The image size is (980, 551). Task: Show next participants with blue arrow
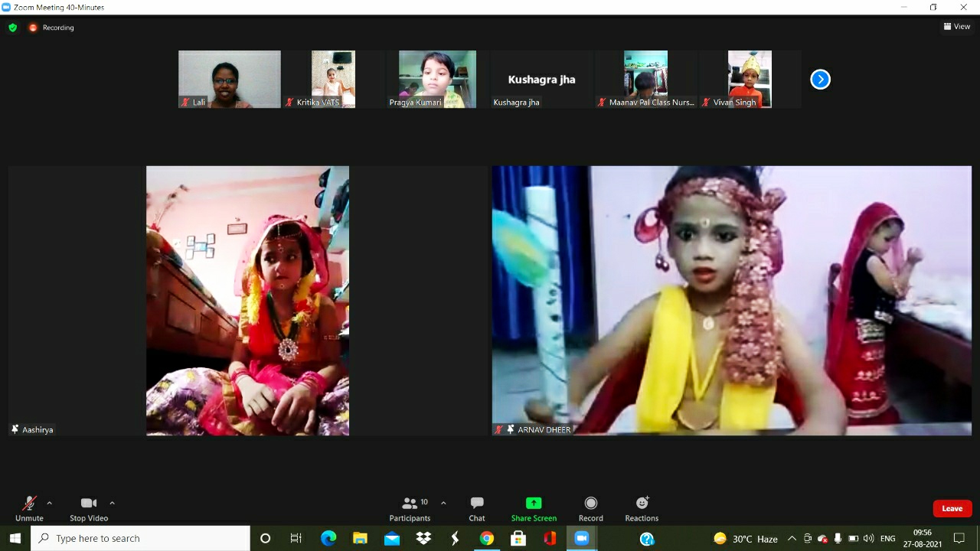pos(820,79)
